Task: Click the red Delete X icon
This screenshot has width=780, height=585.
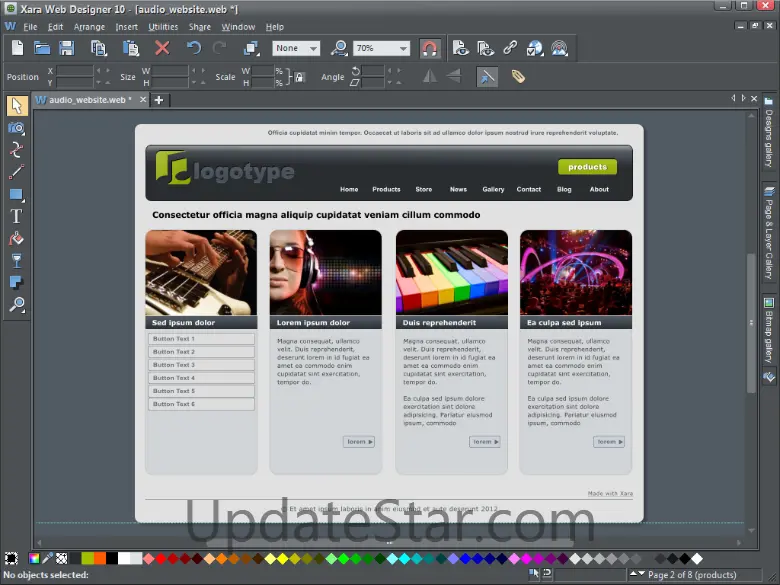Action: point(162,48)
